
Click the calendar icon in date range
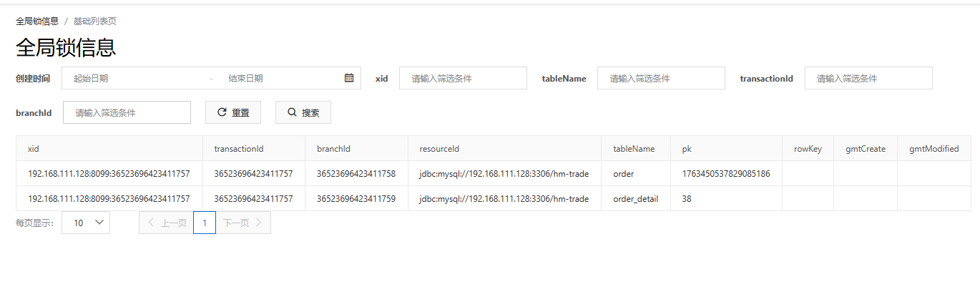pyautogui.click(x=349, y=78)
